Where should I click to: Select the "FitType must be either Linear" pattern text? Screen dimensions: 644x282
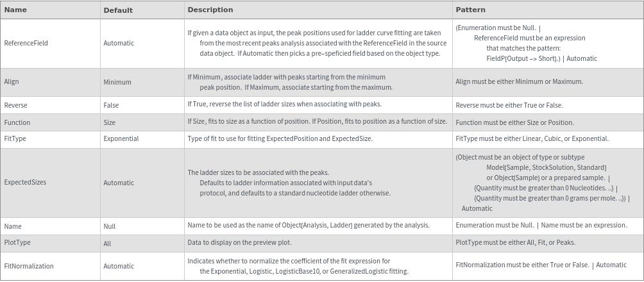(532, 138)
